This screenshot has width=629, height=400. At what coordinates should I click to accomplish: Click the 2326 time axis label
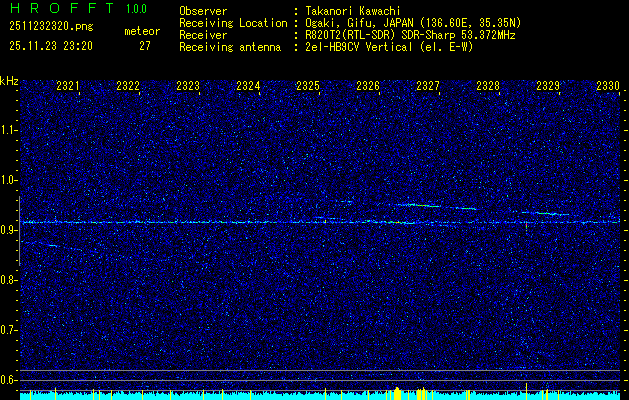click(x=368, y=86)
